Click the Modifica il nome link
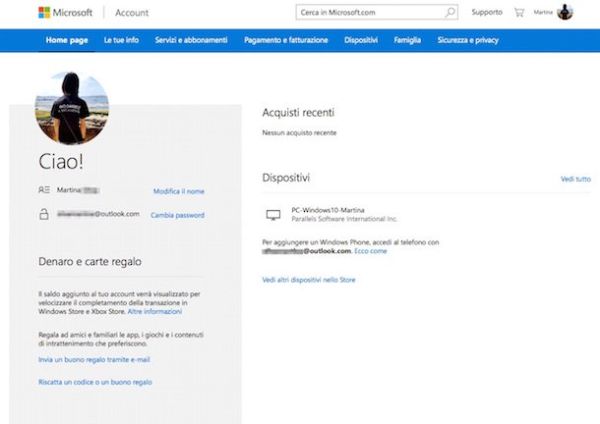Image resolution: width=600 pixels, height=424 pixels. tap(178, 190)
